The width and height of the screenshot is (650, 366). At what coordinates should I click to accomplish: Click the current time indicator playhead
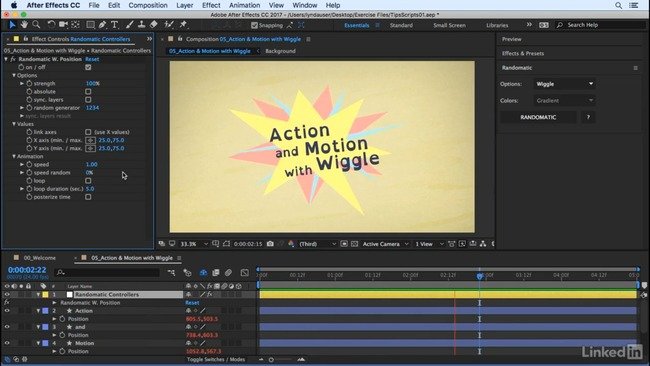pos(480,276)
